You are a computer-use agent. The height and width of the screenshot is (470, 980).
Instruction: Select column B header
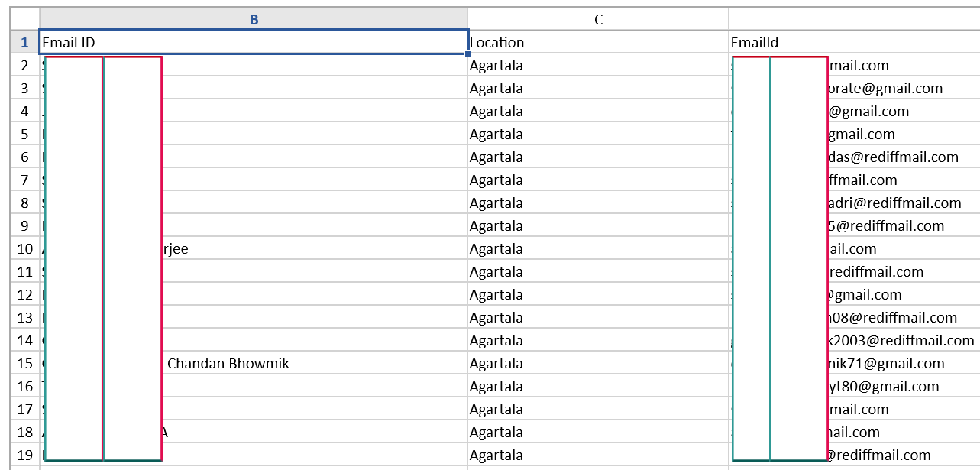click(x=254, y=19)
